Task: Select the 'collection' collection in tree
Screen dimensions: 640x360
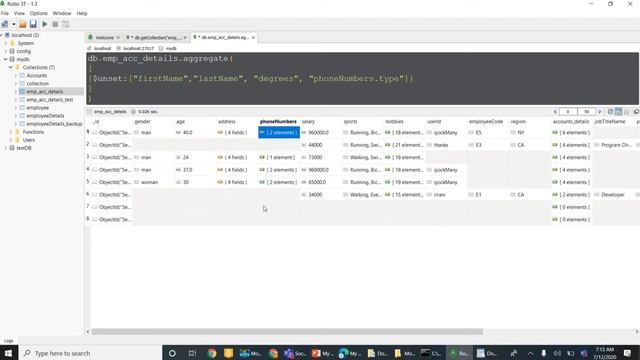Action: [x=37, y=84]
